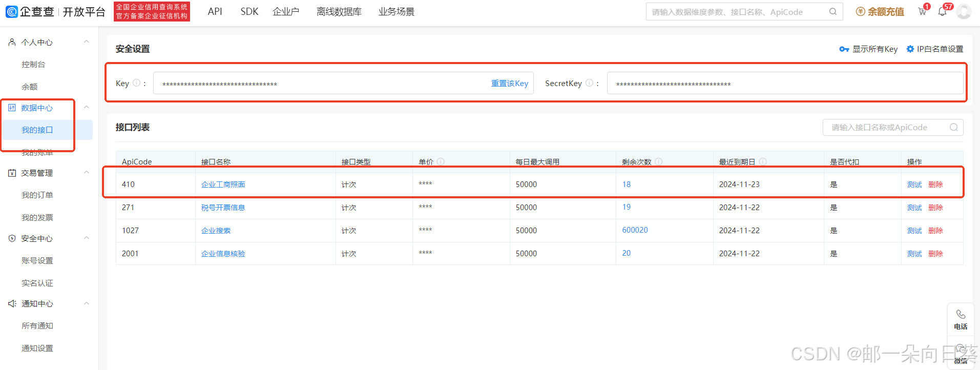Viewport: 980px width, 370px height.
Task: Open the notification bell icon
Action: pos(942,12)
